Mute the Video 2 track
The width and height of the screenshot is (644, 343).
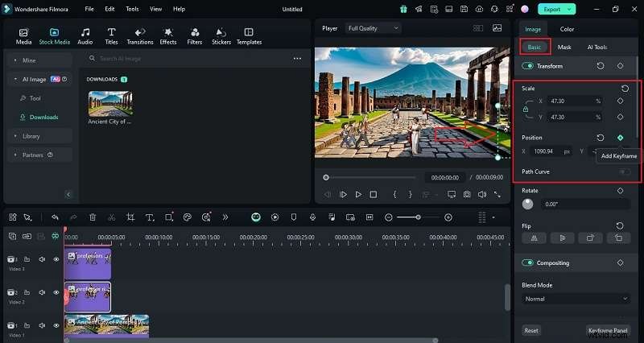42,292
